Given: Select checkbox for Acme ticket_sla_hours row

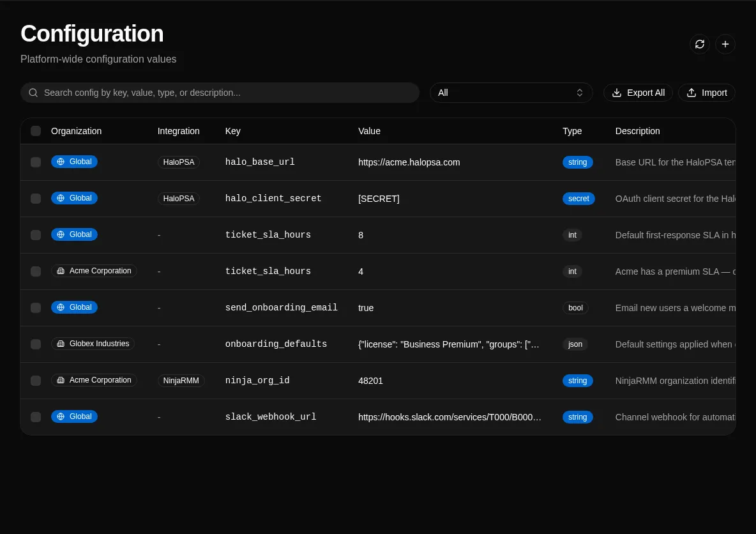Looking at the screenshot, I should [x=36, y=271].
